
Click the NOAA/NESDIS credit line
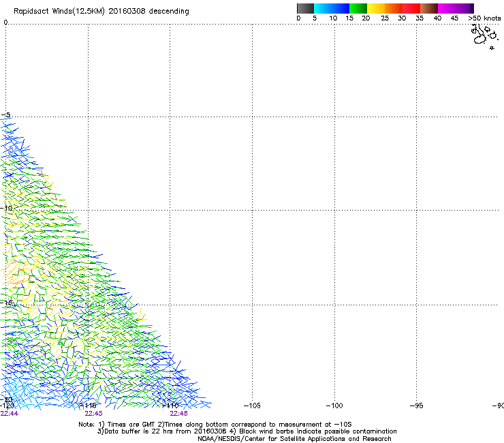(294, 439)
